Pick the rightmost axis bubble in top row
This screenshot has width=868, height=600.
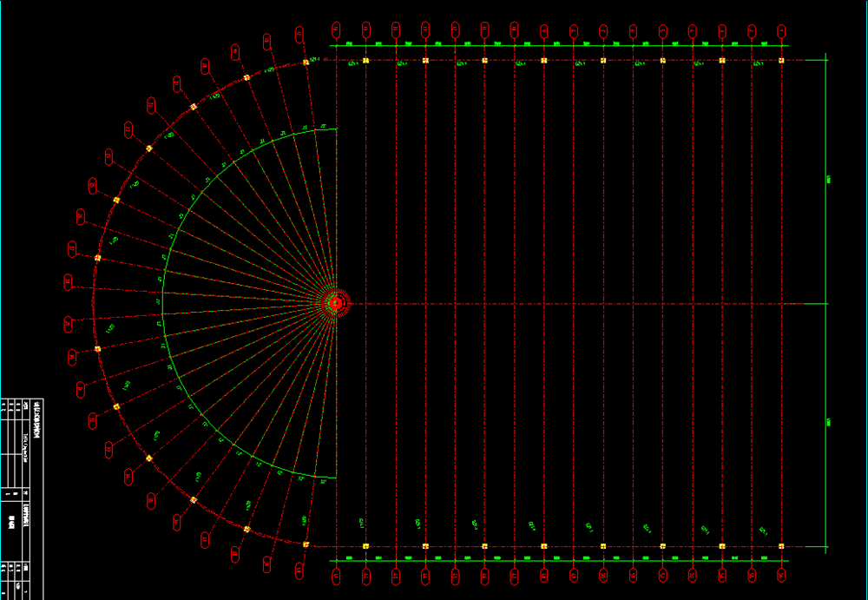click(x=781, y=31)
